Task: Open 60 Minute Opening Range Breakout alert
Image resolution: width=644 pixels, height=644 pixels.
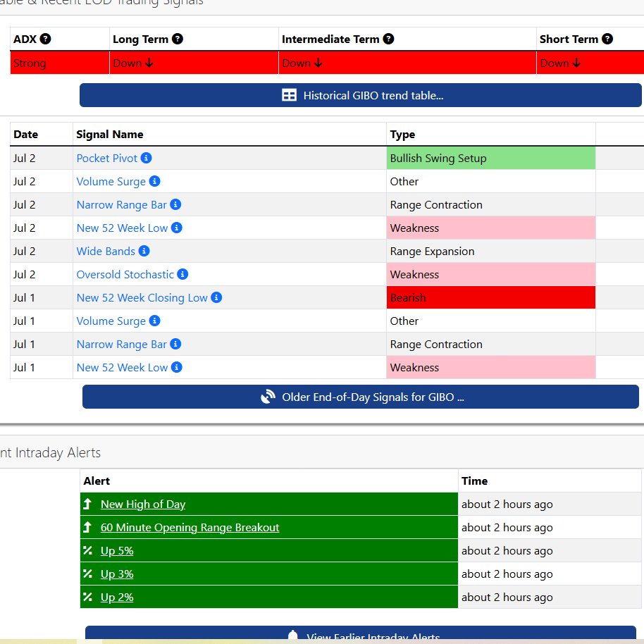Action: (x=190, y=527)
